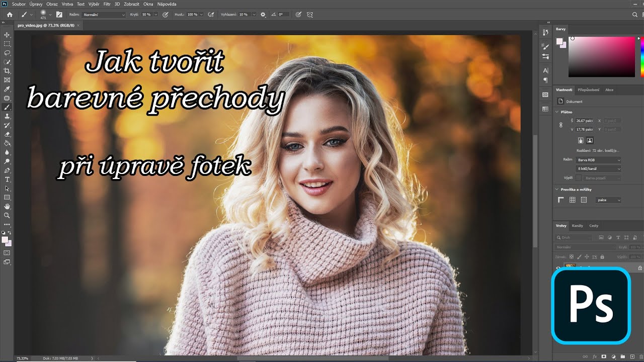Select the Clone Stamp tool
Viewport: 644px width, 362px height.
7,116
